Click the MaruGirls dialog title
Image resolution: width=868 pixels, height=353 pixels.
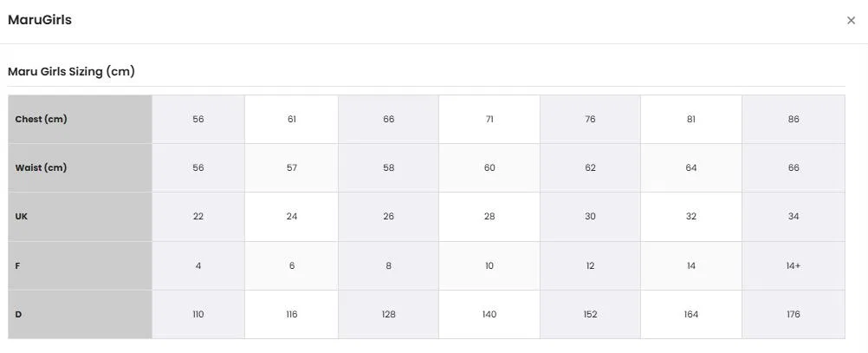coord(39,20)
